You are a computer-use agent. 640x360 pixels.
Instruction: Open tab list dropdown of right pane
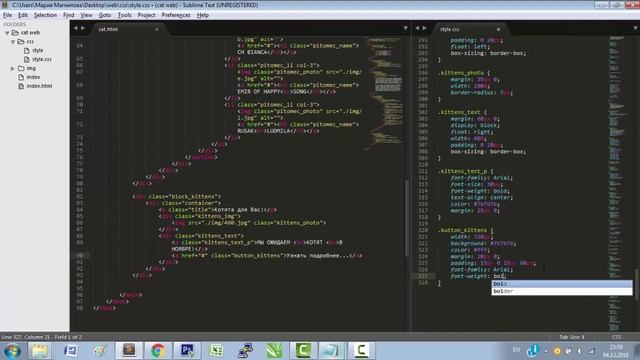pos(636,28)
